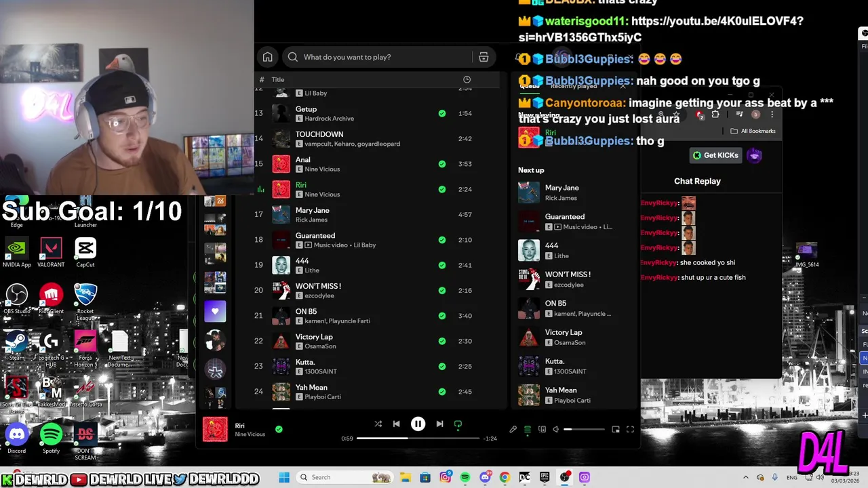Toggle saved checkmark for Getup track
The height and width of the screenshot is (488, 868).
coord(442,113)
